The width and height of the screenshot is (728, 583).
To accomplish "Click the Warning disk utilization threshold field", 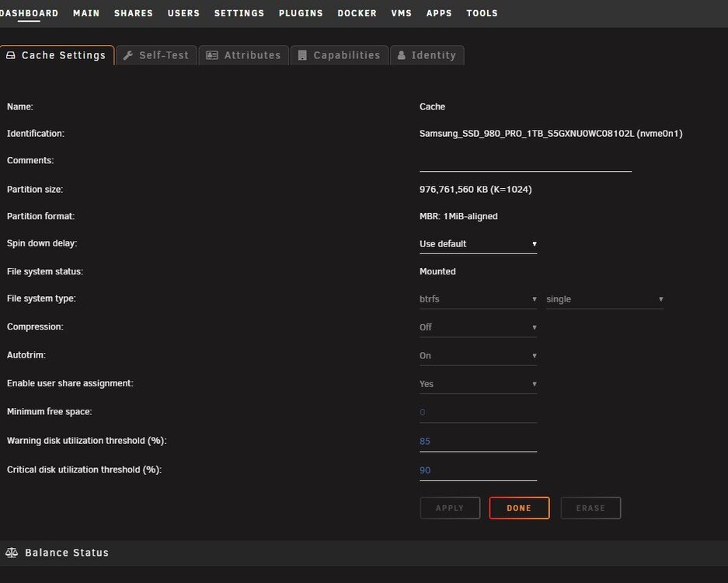I will pyautogui.click(x=479, y=442).
